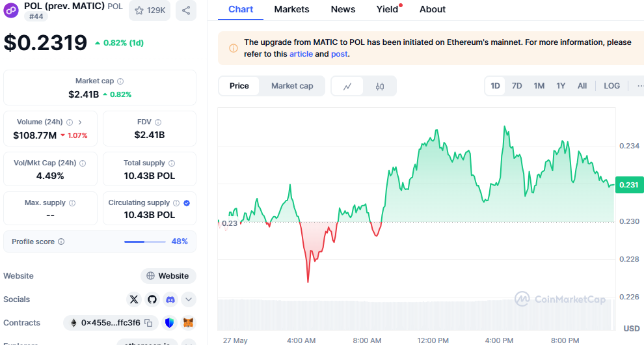This screenshot has height=345, width=644.
Task: Click the Ethereum icon in contract pill
Action: tap(74, 323)
